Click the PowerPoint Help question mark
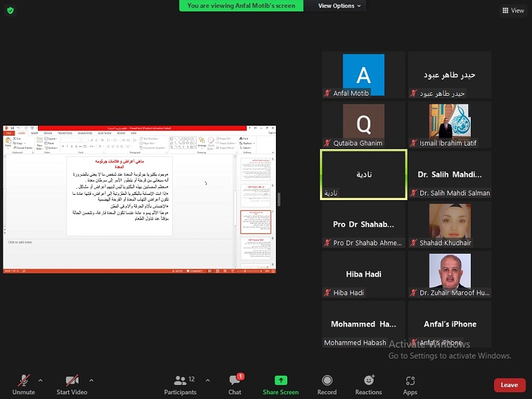Viewport: 532px width, 399px height. click(x=250, y=128)
